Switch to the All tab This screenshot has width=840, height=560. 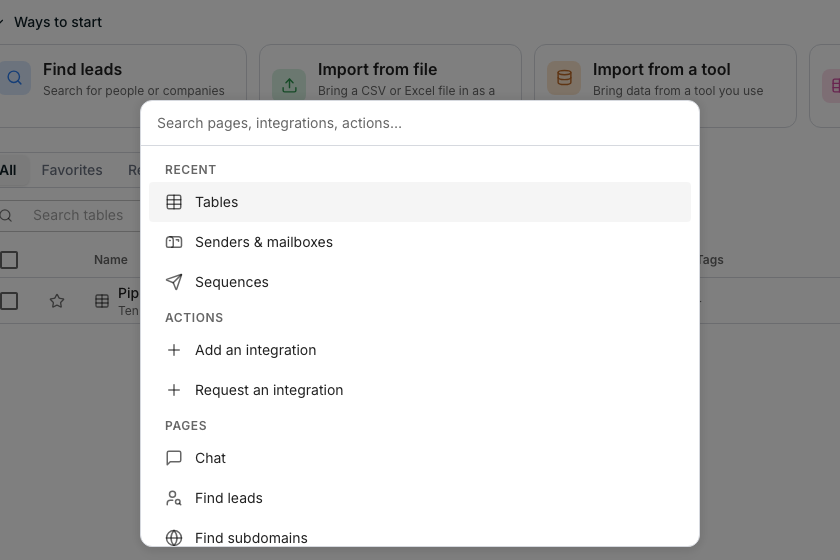pos(8,170)
